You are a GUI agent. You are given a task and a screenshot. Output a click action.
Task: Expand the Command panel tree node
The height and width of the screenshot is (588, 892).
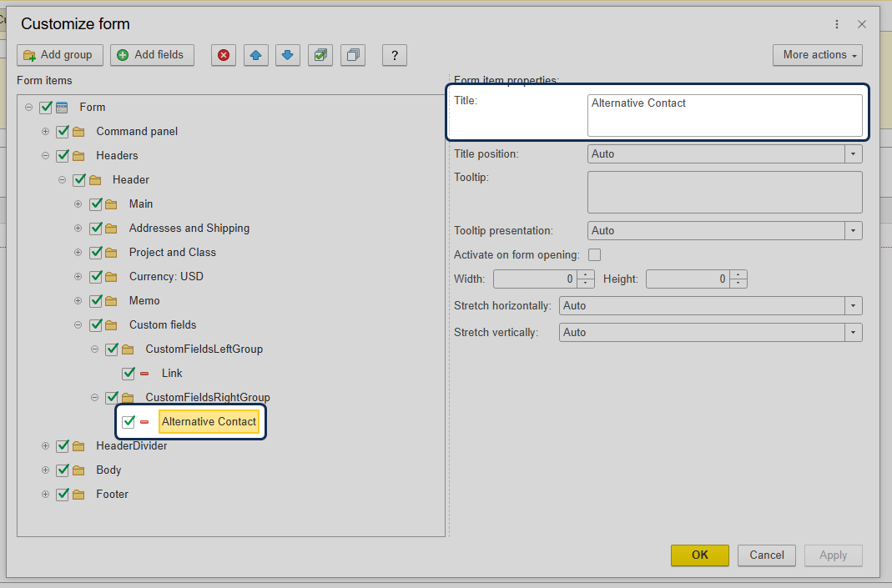point(46,132)
